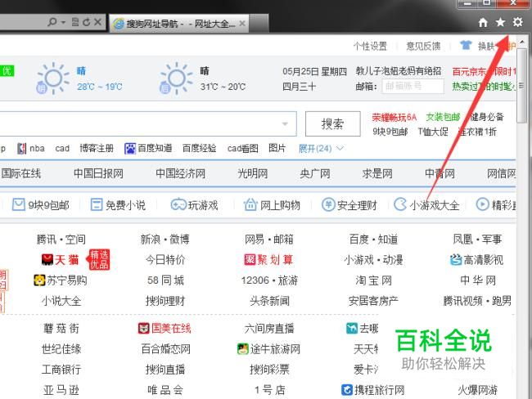532x399 pixels.
Task: Click the 途牛旅游网 icon
Action: pos(243,349)
